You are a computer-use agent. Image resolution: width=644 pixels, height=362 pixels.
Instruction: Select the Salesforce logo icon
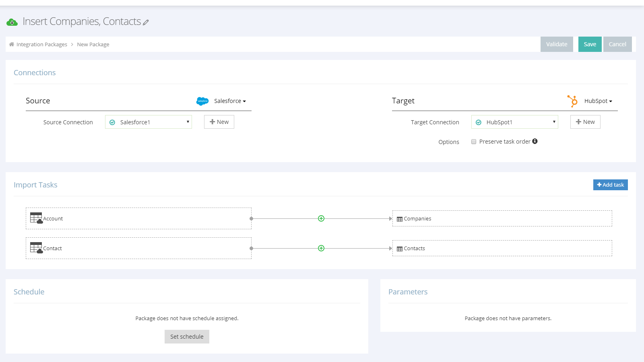[x=202, y=101]
